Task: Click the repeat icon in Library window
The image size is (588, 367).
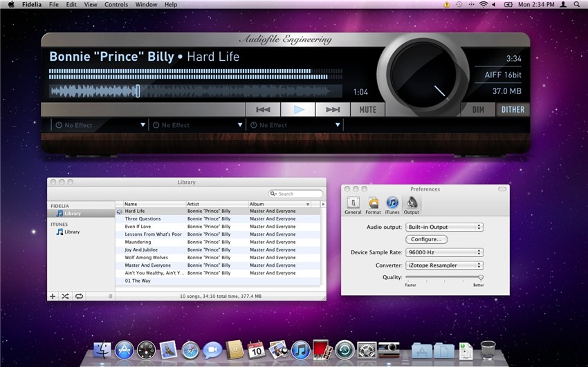Action: click(x=79, y=296)
